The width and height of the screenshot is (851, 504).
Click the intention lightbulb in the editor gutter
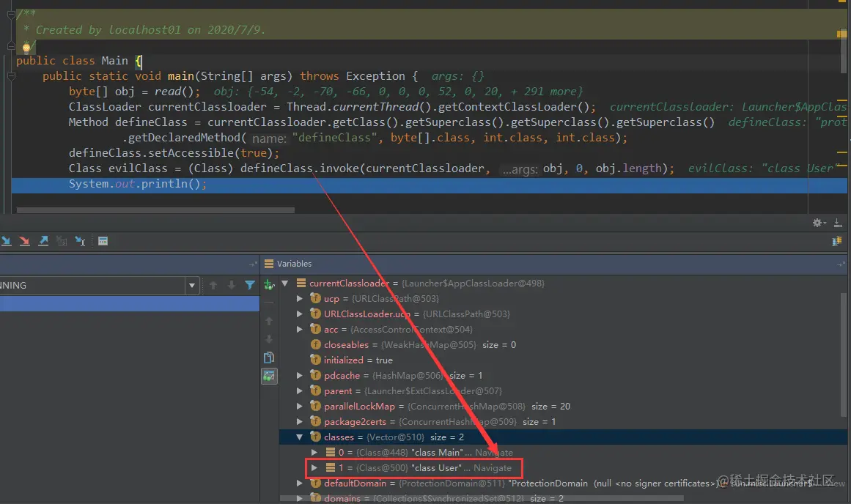[26, 47]
